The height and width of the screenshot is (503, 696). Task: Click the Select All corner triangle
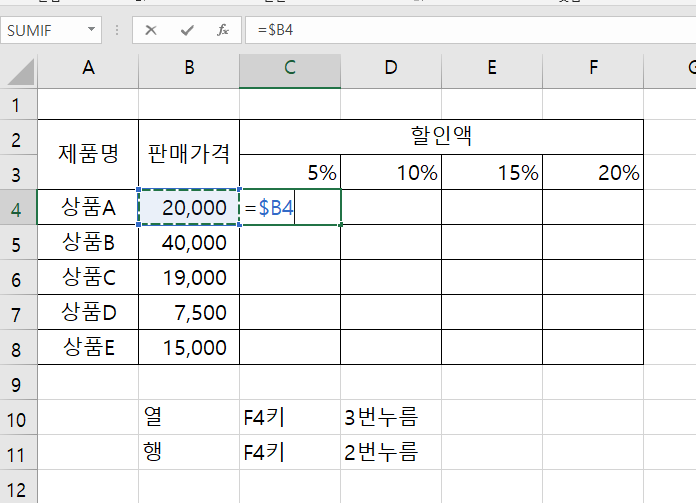coord(20,72)
